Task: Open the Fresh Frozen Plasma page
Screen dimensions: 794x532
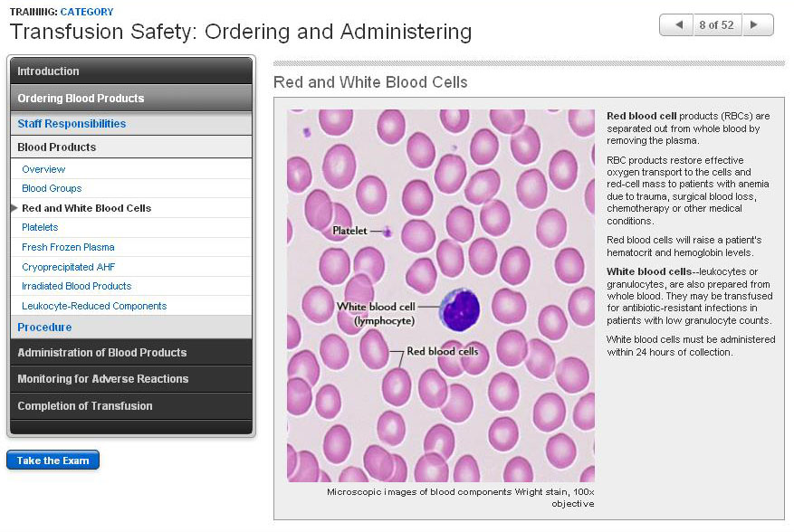Action: [68, 247]
